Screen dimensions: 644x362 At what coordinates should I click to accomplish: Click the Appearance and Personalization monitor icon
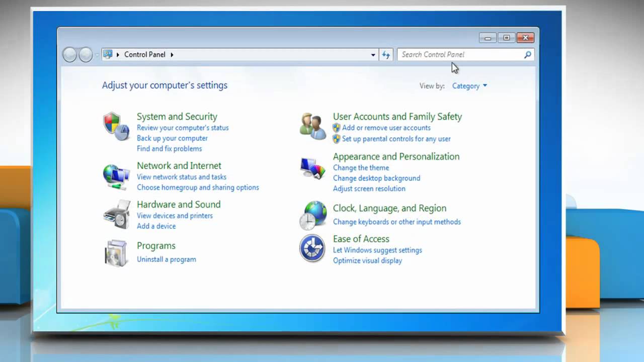coord(312,169)
